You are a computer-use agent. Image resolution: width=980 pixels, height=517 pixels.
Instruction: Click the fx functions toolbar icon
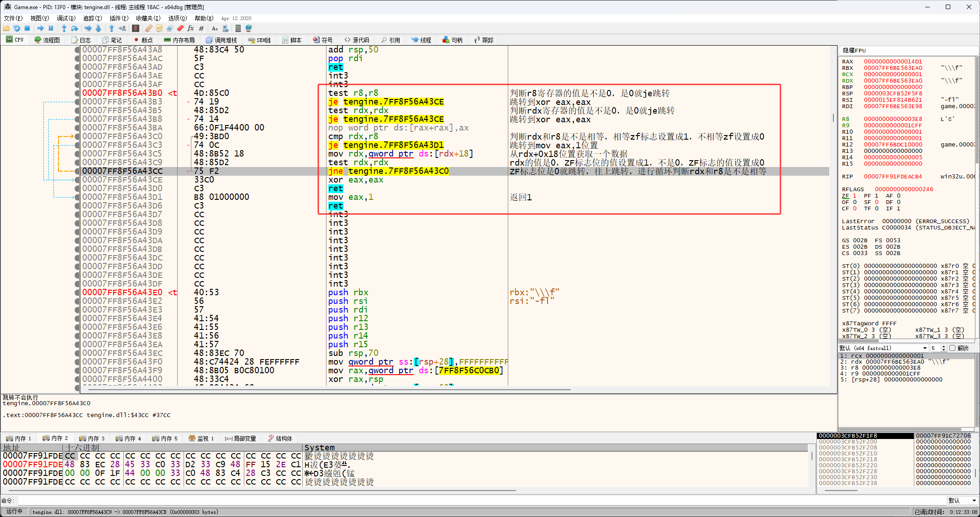(x=190, y=28)
